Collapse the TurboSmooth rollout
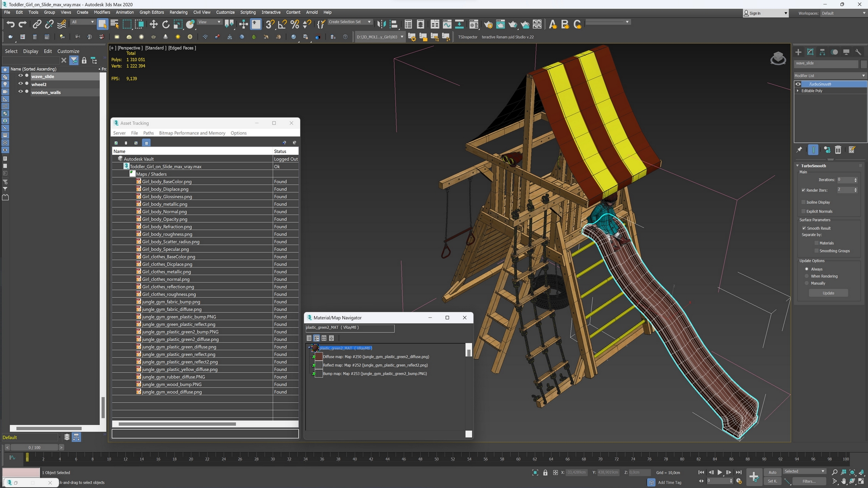Screen dimensions: 868x488 point(798,166)
